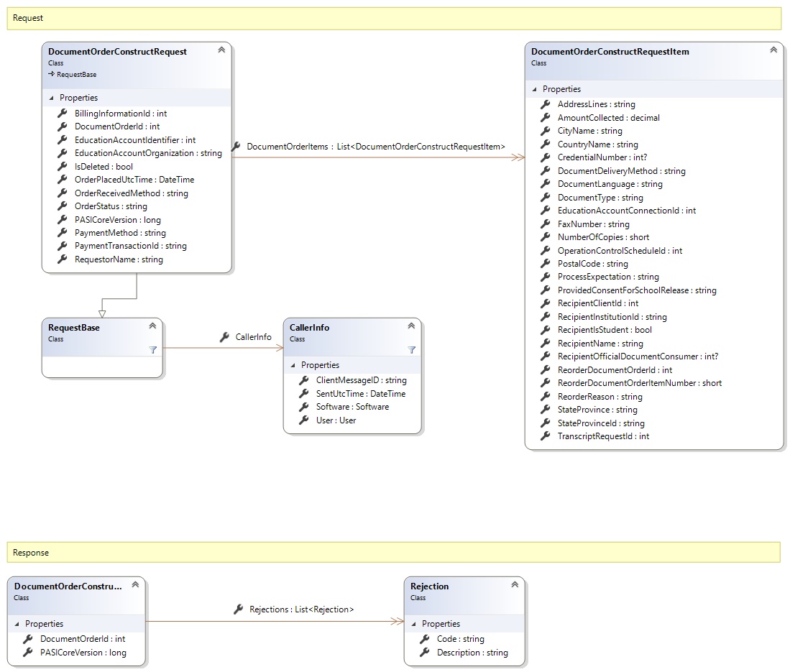Select the yellow Response comment banner

tap(393, 553)
